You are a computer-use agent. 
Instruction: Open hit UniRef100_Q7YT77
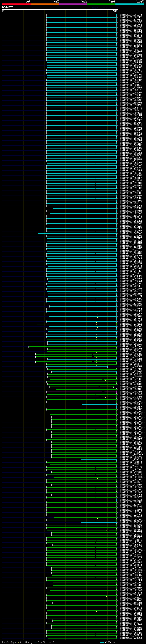point(131,400)
